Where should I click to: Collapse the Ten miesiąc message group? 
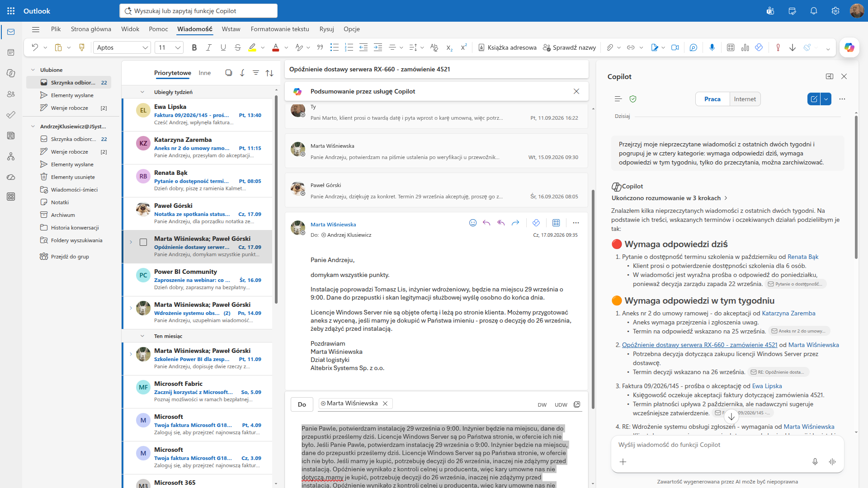pos(142,336)
